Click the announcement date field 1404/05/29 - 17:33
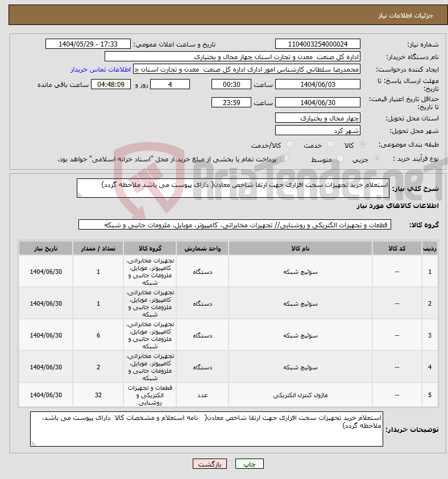This screenshot has height=479, width=448. [x=88, y=44]
